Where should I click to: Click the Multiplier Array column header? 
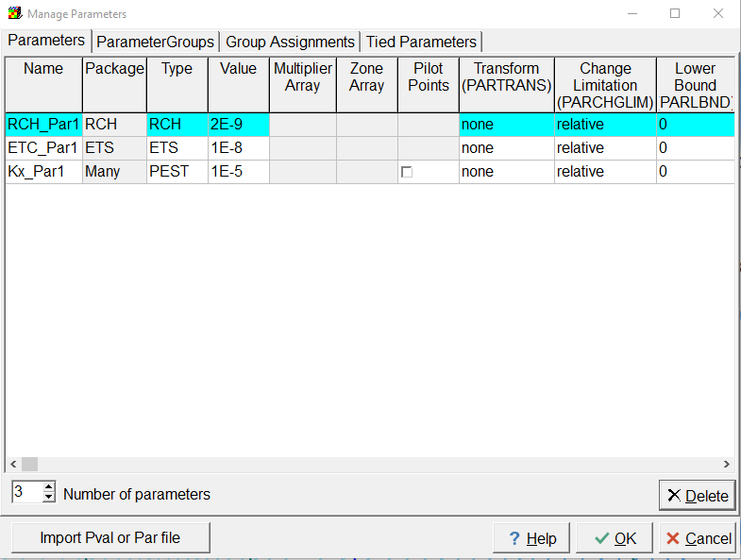(303, 85)
